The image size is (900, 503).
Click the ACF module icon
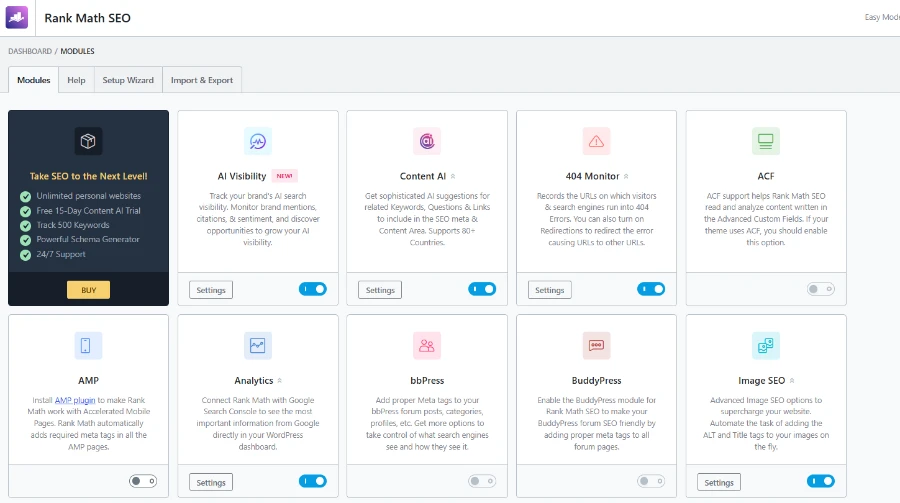coord(766,141)
